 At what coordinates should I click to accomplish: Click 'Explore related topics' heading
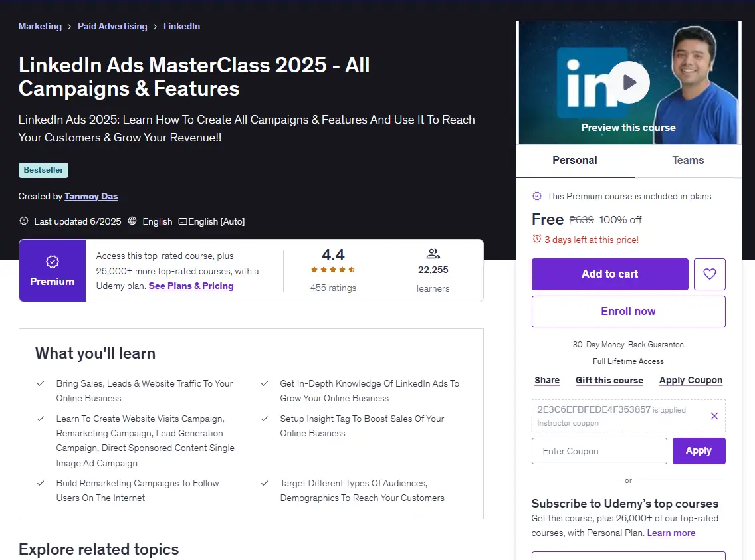click(99, 549)
